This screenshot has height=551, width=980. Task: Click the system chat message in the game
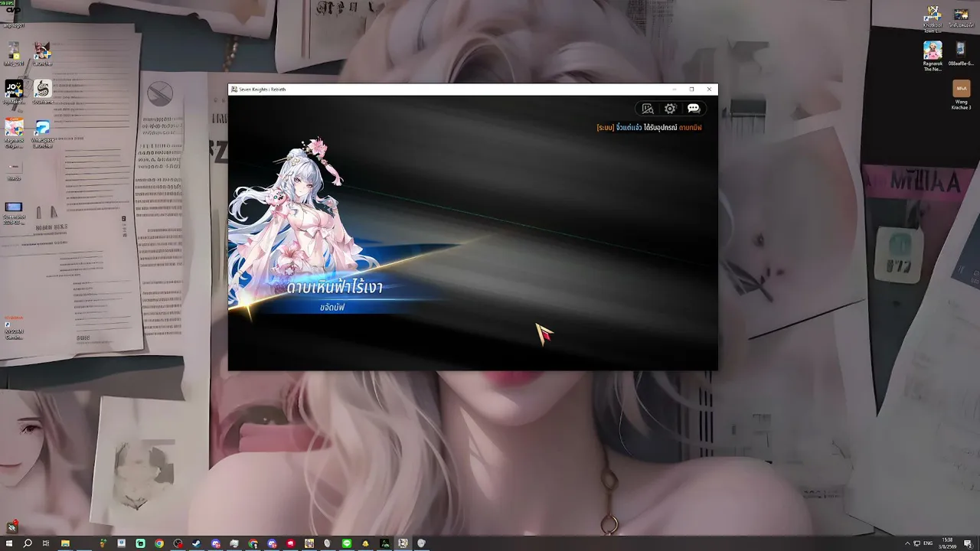pos(649,127)
